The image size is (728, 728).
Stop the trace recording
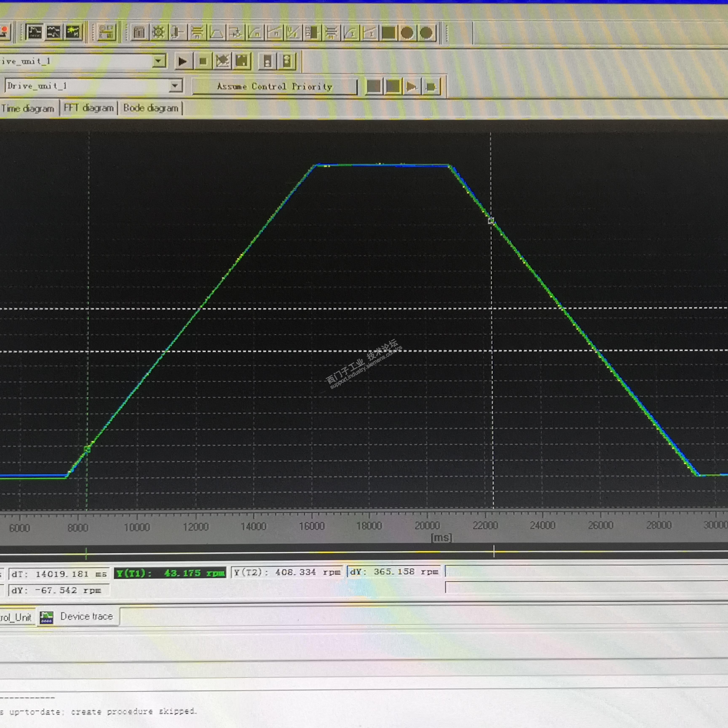pyautogui.click(x=203, y=62)
